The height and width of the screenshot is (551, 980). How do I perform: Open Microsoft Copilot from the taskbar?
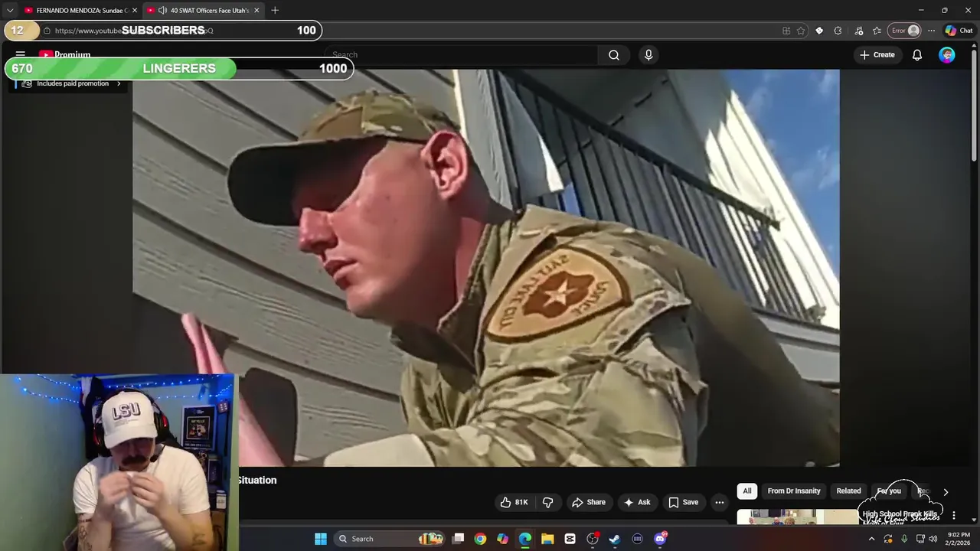tap(502, 539)
